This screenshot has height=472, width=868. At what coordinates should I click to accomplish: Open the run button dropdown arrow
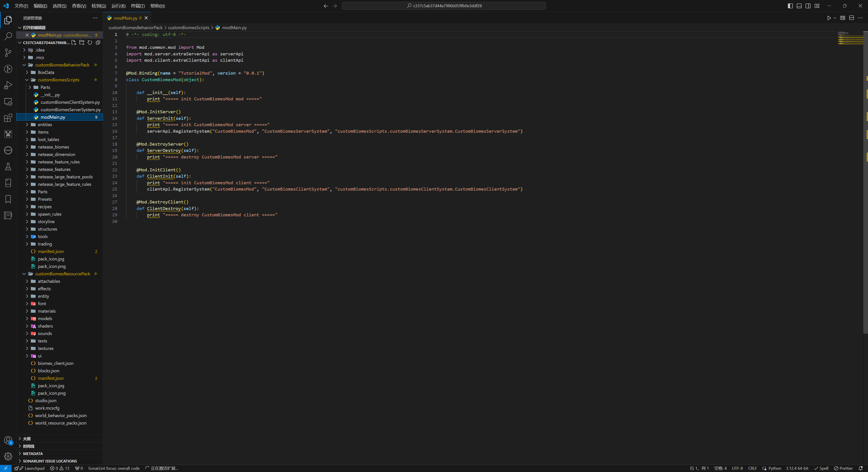click(x=835, y=18)
